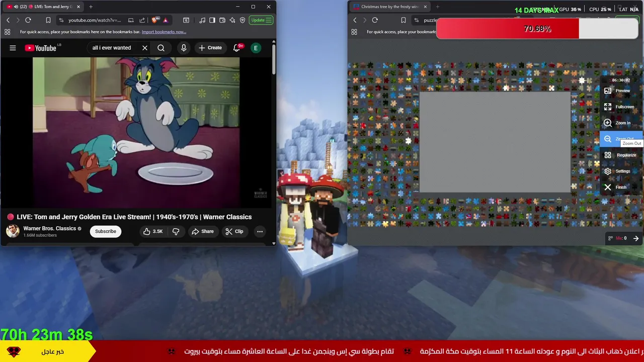Open the Update browser menu button
The height and width of the screenshot is (362, 644).
[x=261, y=20]
